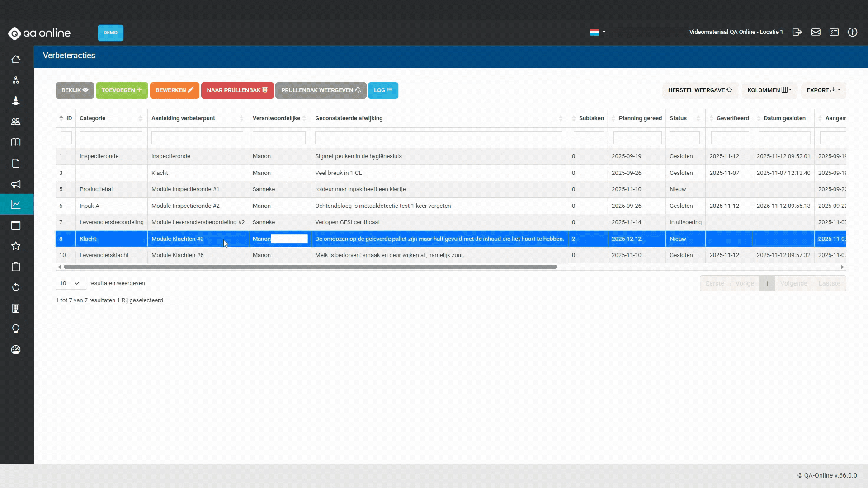Expand the Kolommen dropdown
This screenshot has height=488, width=868.
point(769,90)
